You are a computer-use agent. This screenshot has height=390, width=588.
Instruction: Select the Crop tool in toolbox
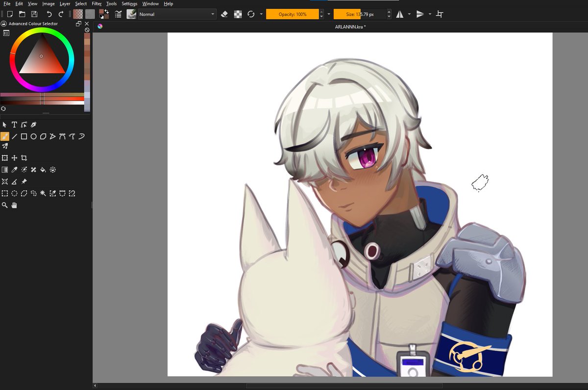24,158
